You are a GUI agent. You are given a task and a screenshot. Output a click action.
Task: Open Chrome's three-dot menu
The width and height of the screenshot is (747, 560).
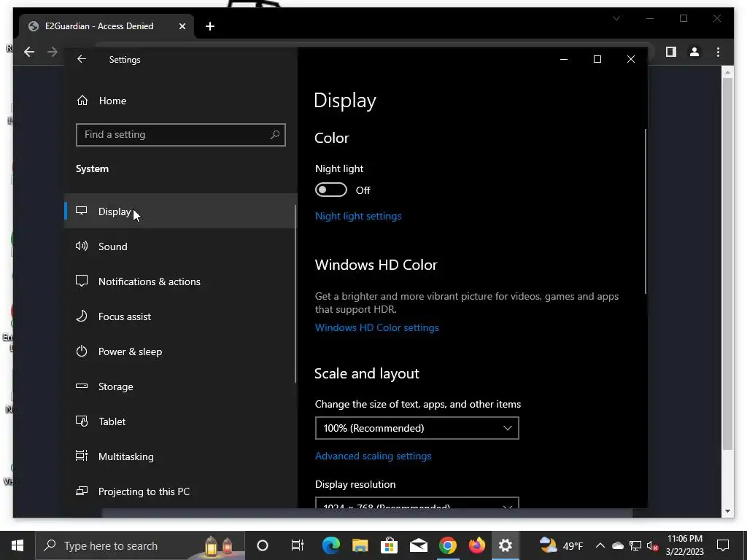tap(718, 52)
